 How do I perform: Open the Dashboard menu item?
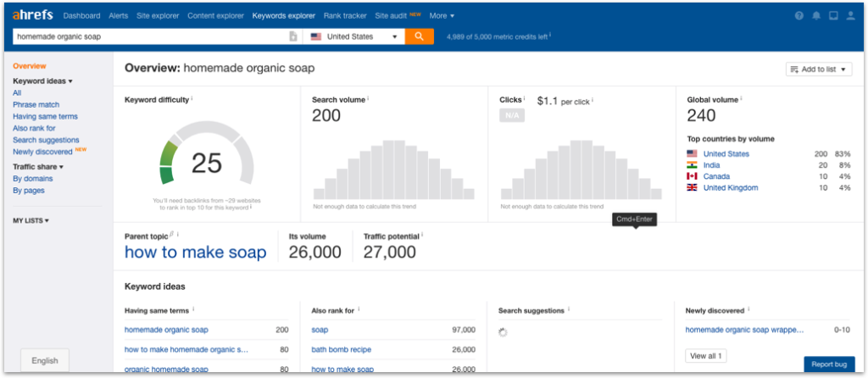(82, 15)
